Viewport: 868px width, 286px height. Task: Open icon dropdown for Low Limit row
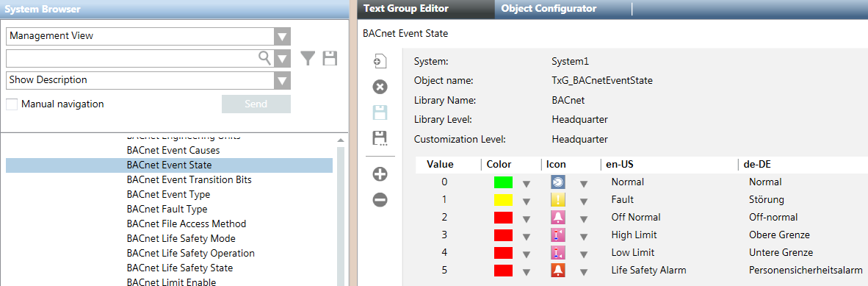click(584, 254)
